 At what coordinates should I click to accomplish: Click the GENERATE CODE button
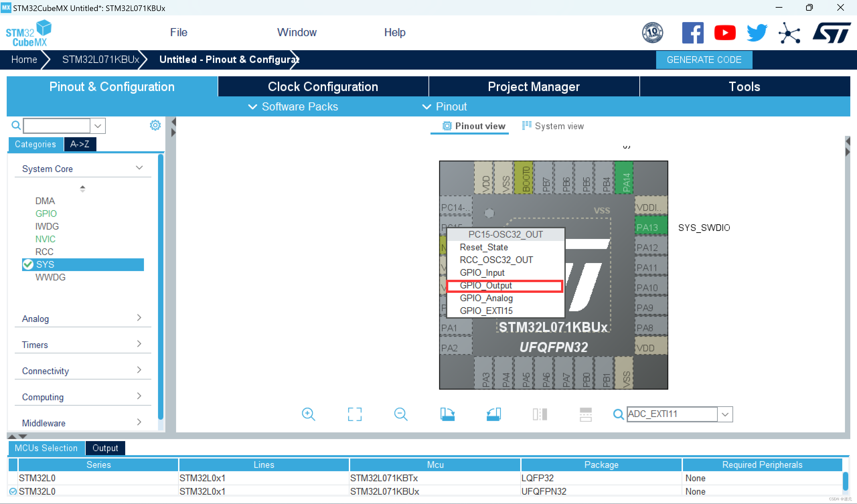[704, 60]
